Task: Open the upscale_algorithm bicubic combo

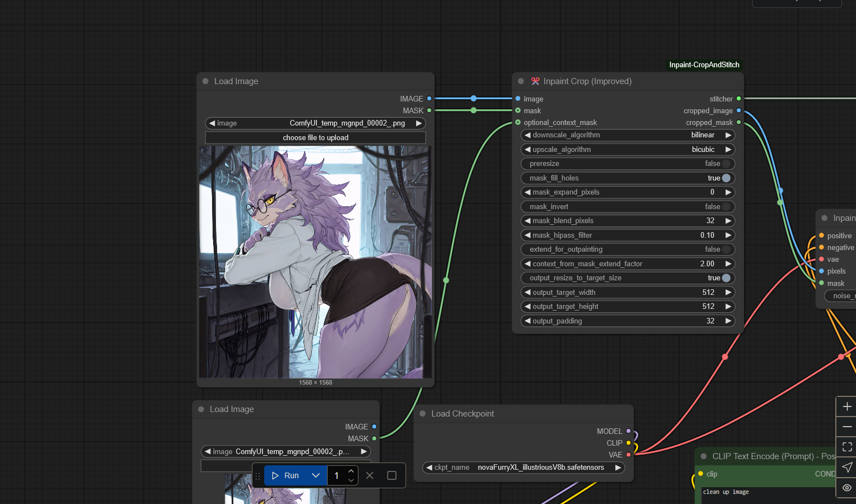Action: pyautogui.click(x=628, y=149)
